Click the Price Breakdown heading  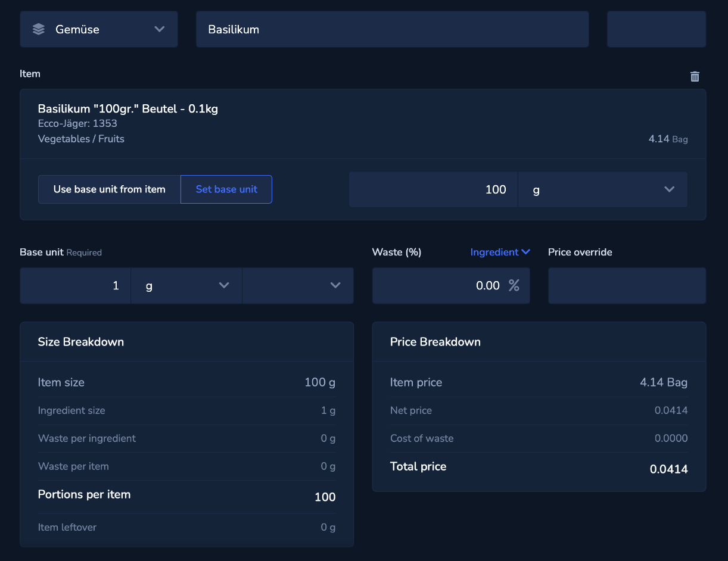tap(435, 342)
